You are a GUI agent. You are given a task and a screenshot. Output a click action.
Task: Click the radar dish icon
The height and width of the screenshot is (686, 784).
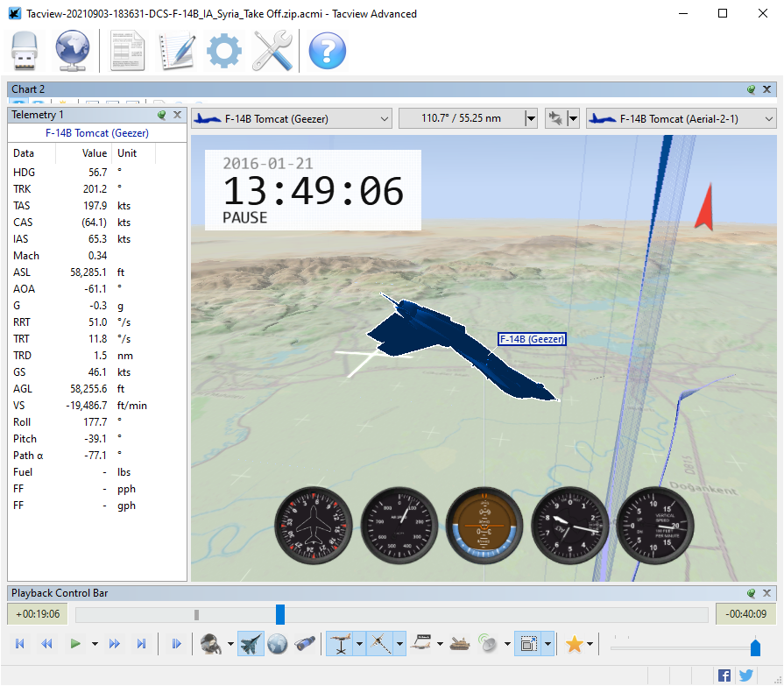(x=488, y=643)
